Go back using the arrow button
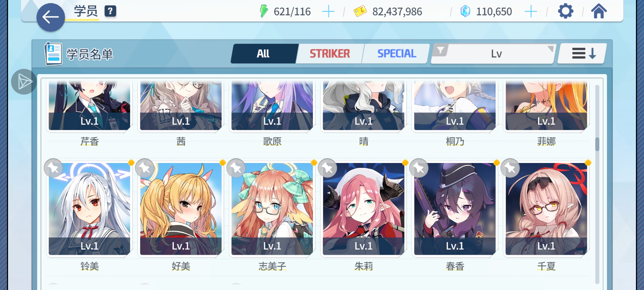The height and width of the screenshot is (290, 644). [51, 17]
